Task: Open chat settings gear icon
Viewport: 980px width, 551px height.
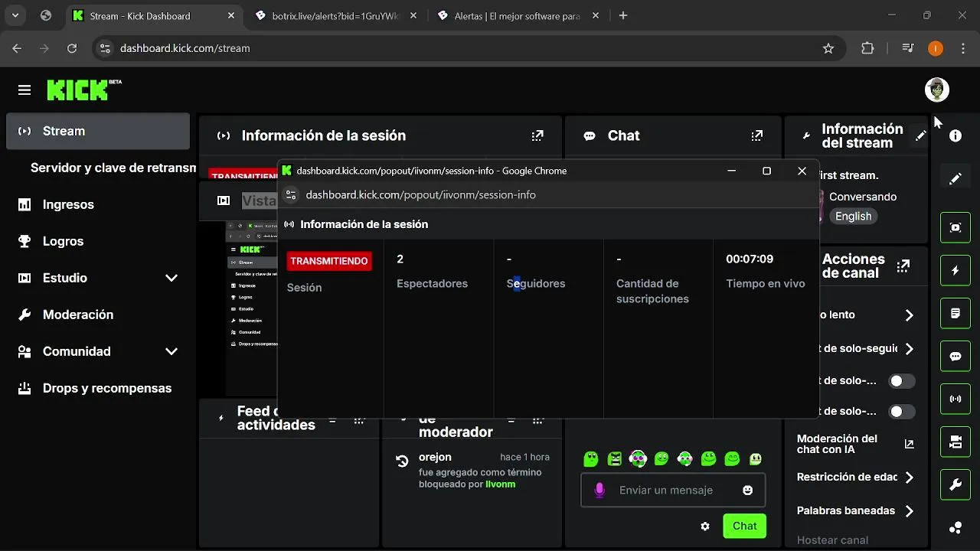Action: pos(705,526)
